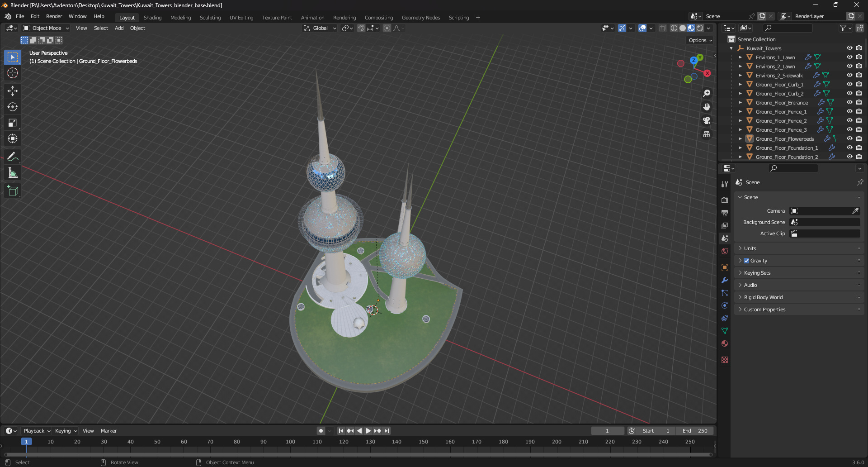Open the Render menu
The image size is (868, 467).
coord(54,16)
